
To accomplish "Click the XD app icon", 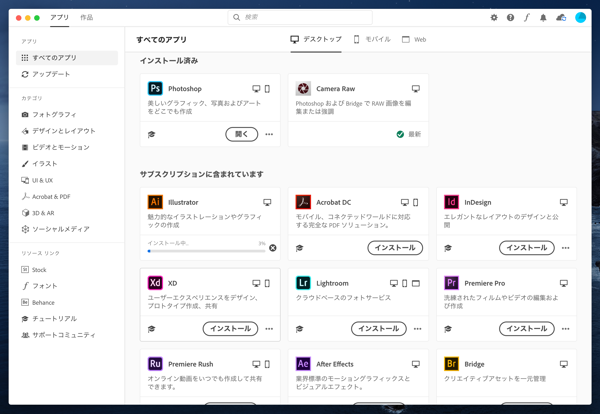I will [x=155, y=283].
